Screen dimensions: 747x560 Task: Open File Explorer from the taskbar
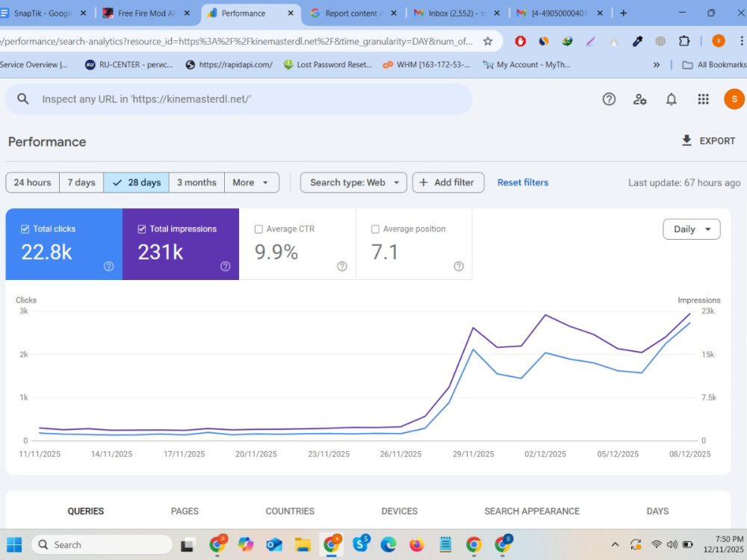[303, 544]
